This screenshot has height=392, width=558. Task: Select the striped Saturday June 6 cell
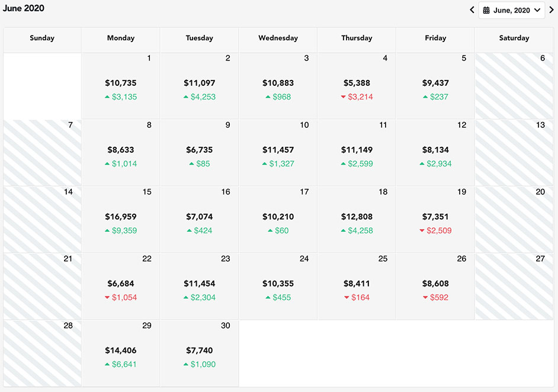(x=514, y=86)
